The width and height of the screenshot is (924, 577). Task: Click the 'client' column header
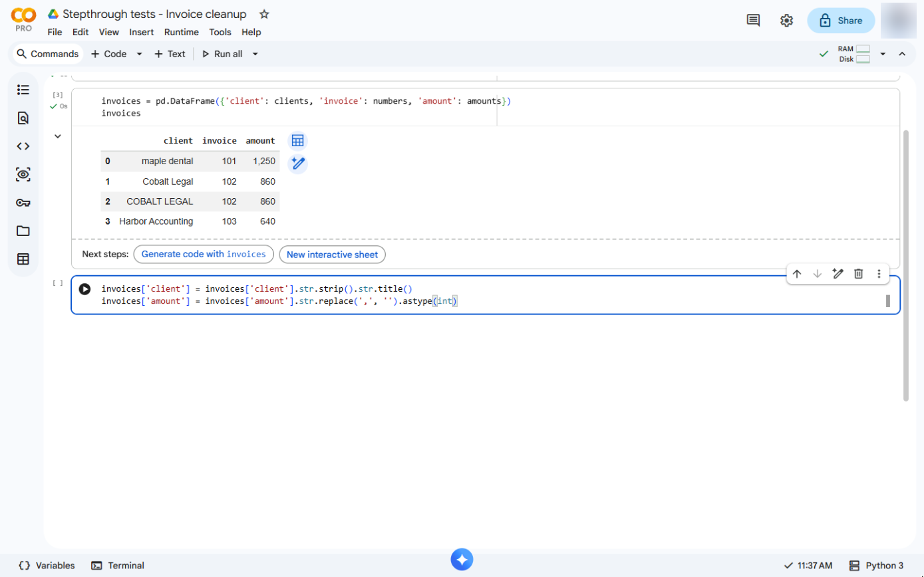[x=178, y=141]
